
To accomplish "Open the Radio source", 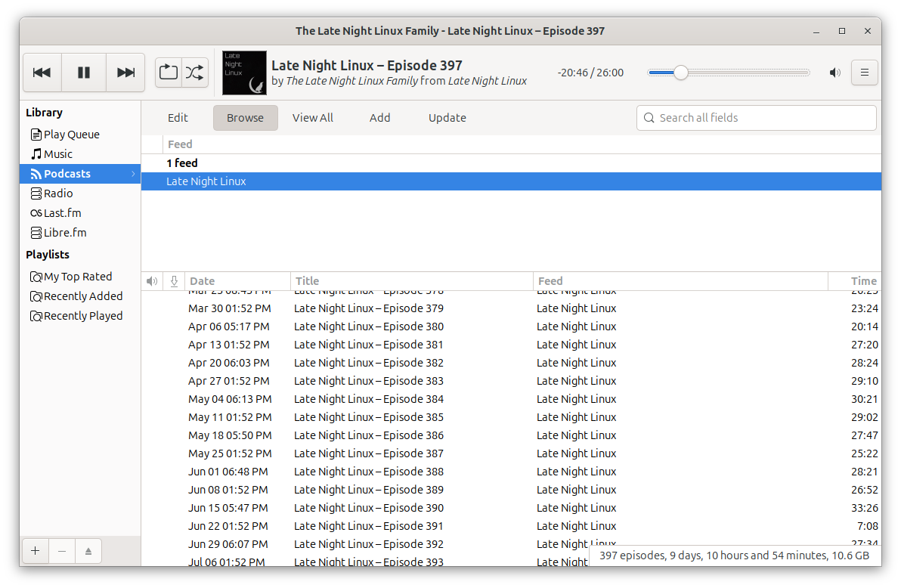I will (x=80, y=193).
